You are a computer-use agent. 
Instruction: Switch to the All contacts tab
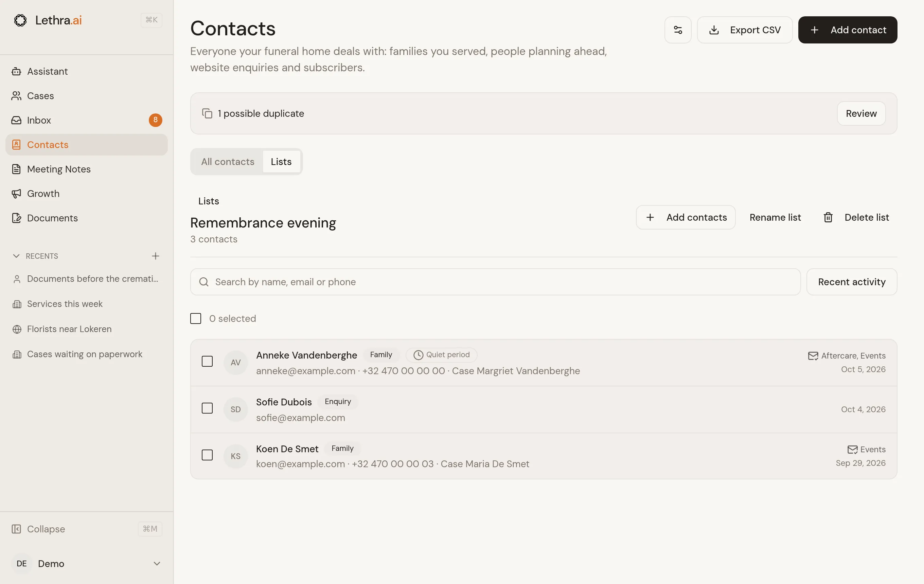tap(228, 161)
